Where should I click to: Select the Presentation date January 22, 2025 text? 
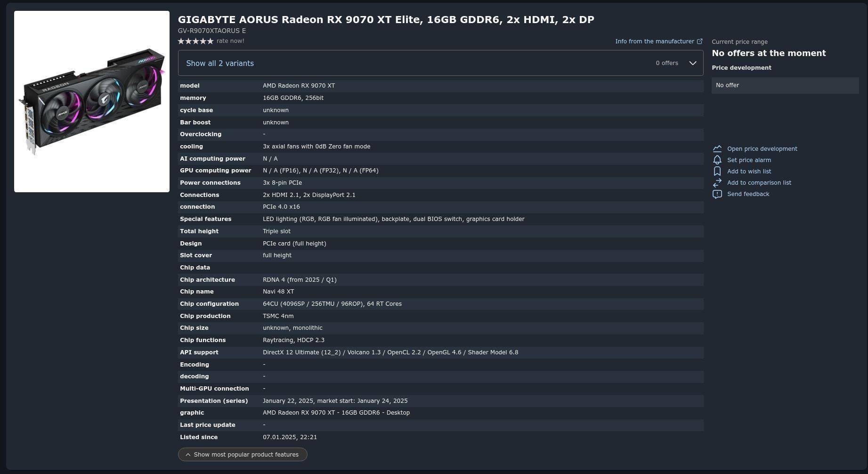[x=335, y=401]
